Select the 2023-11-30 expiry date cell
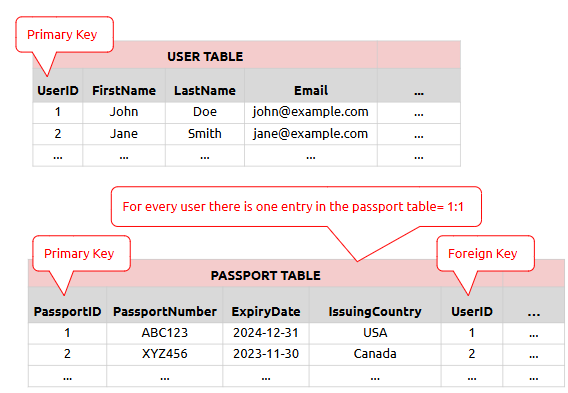568x393 pixels. [x=266, y=355]
